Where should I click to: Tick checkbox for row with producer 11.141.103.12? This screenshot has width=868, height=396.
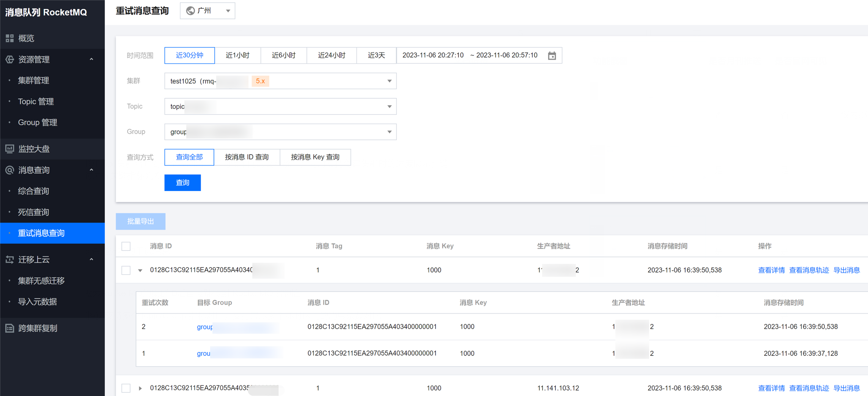(x=126, y=388)
